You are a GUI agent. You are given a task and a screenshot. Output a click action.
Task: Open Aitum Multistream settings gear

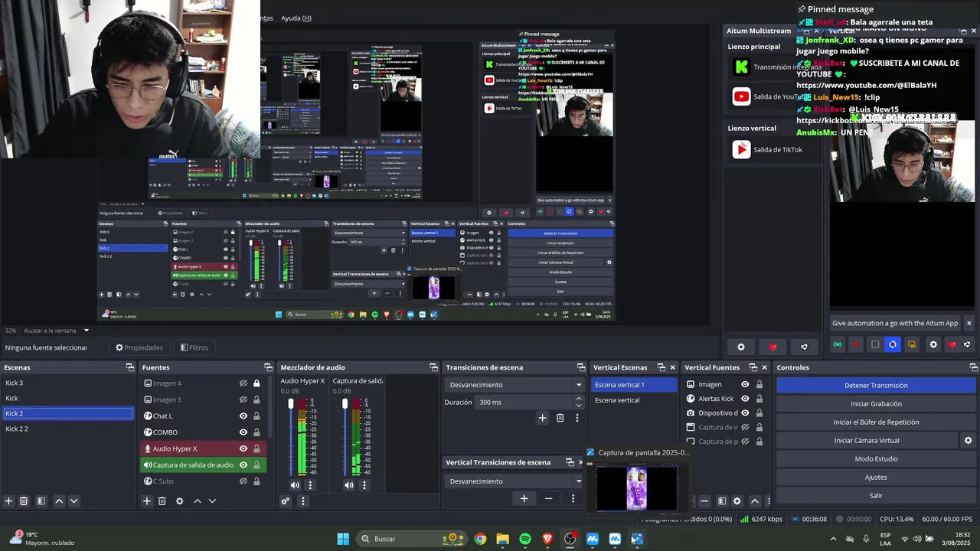pos(741,347)
